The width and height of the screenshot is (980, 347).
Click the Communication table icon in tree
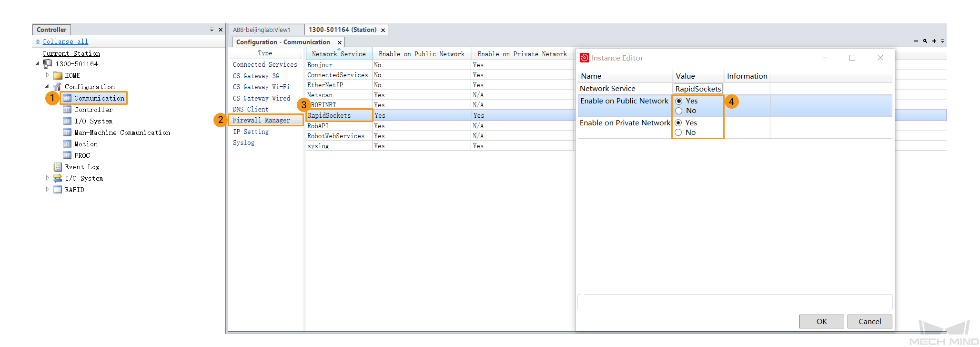click(67, 98)
